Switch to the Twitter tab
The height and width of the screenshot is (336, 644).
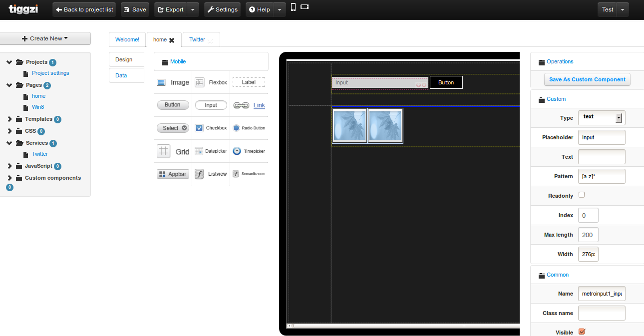click(197, 39)
